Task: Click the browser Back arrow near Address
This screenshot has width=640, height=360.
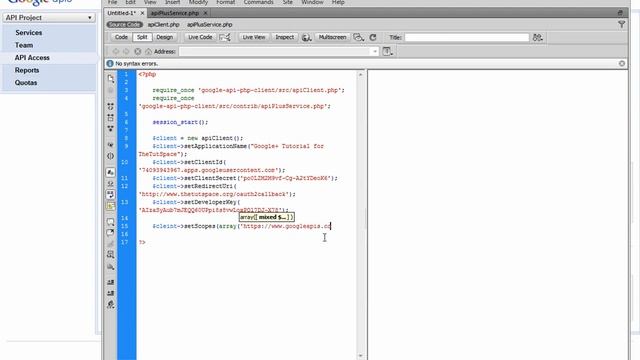Action: pos(116,51)
